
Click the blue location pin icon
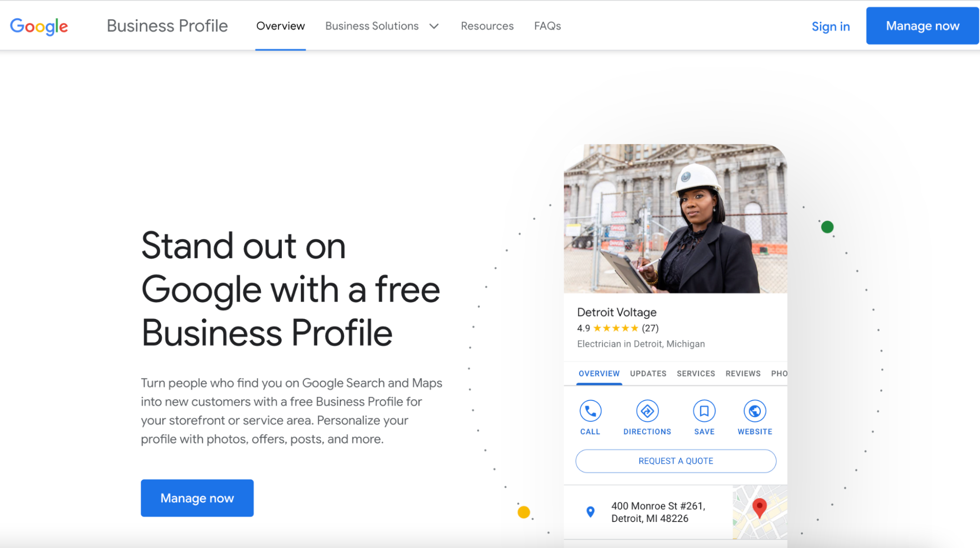click(590, 512)
